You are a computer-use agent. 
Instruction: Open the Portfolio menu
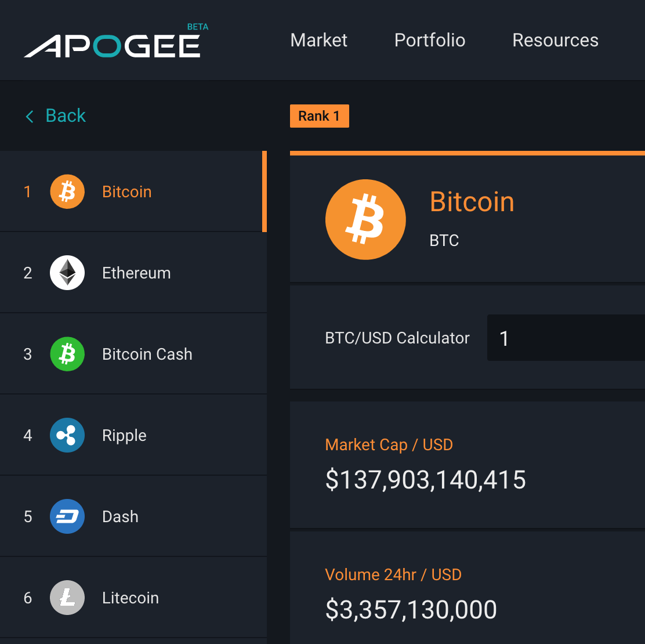tap(430, 40)
